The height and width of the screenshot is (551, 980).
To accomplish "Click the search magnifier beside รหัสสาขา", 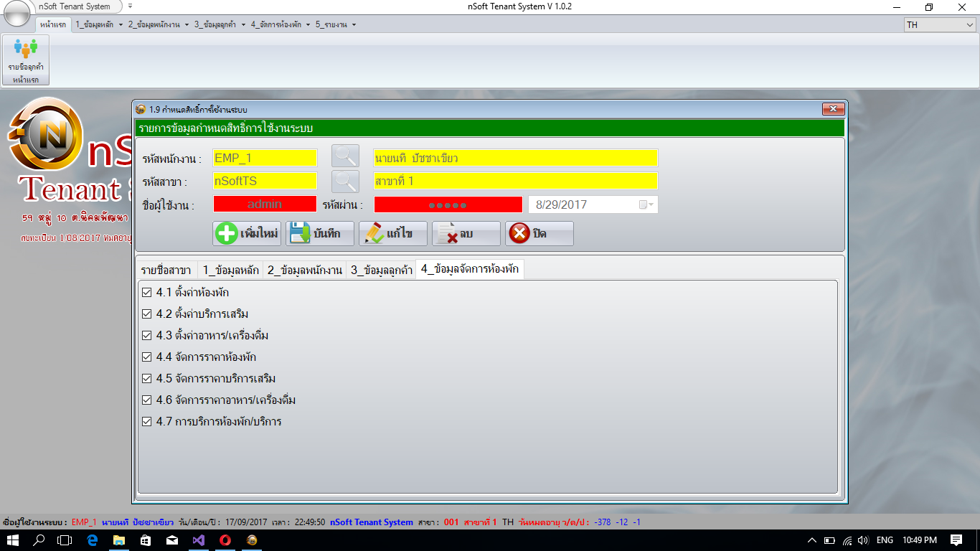I will (345, 181).
